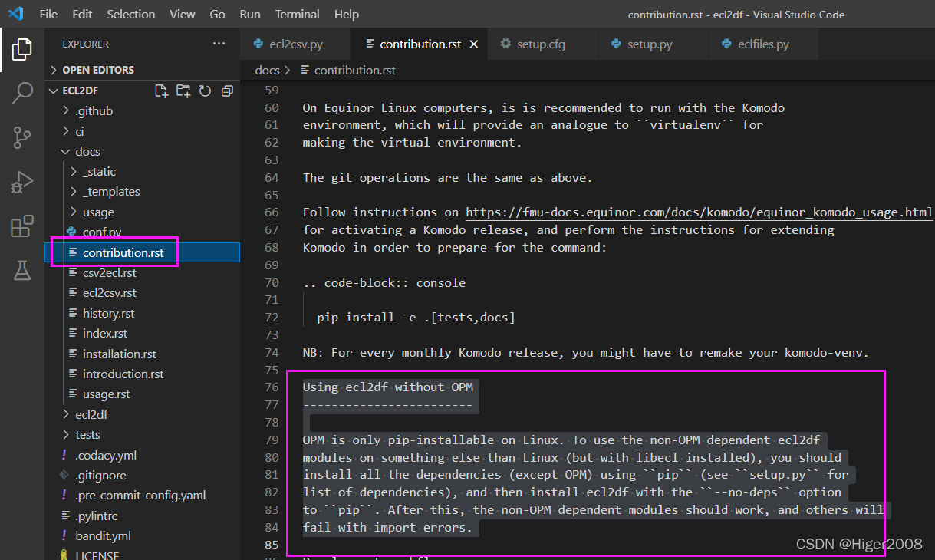The height and width of the screenshot is (560, 935).
Task: Switch to the eclfiles.py tab
Action: point(762,44)
